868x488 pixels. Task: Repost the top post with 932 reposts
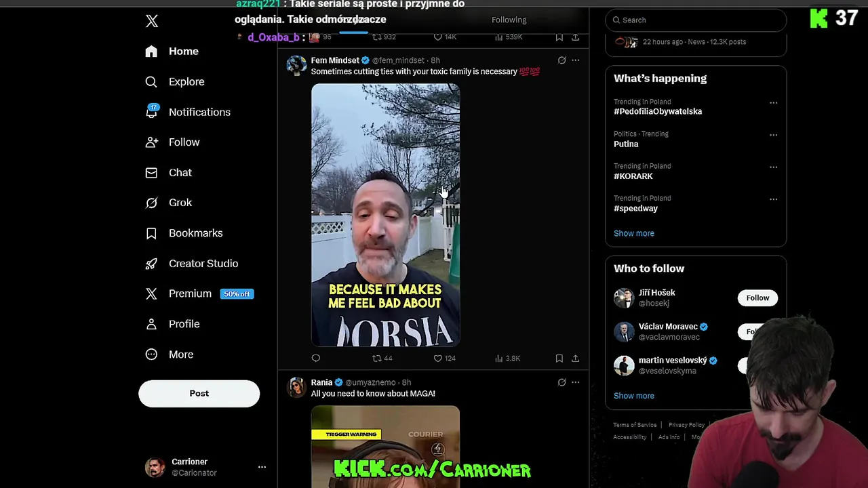384,37
